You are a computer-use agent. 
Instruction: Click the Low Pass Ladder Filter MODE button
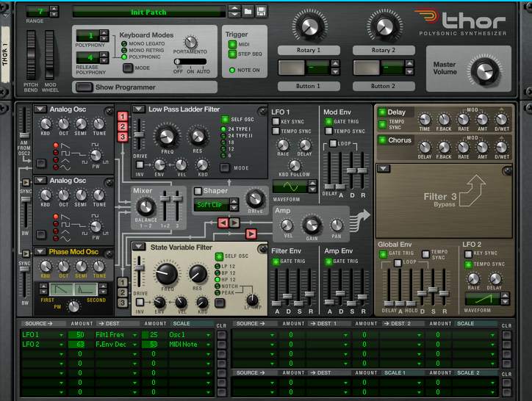[224, 167]
